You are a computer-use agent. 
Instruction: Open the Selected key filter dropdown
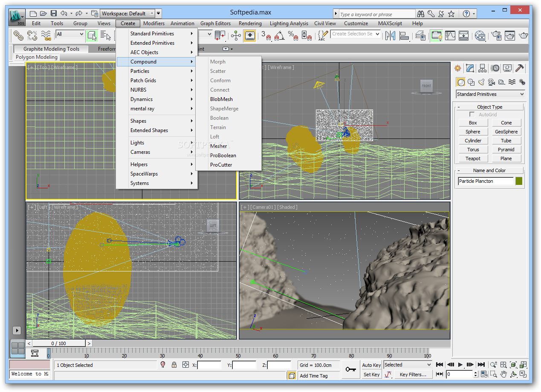click(x=408, y=365)
